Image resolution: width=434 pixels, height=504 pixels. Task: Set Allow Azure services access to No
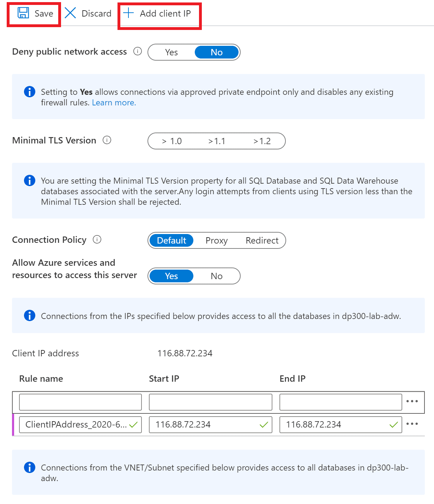[216, 276]
